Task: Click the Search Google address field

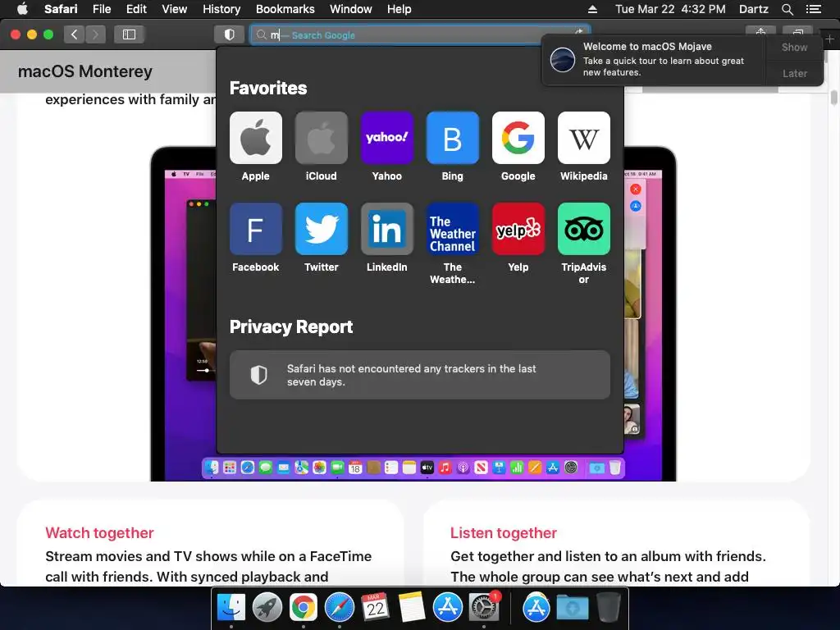Action: (421, 34)
